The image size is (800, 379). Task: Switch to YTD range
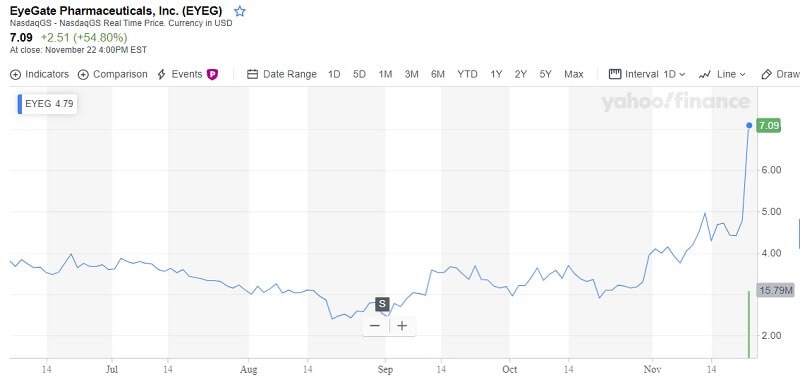pyautogui.click(x=467, y=74)
